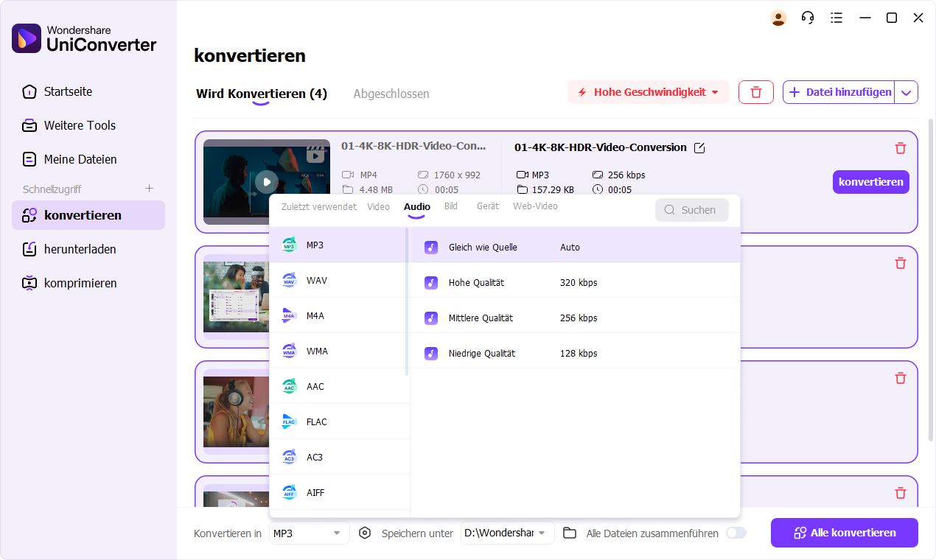
Task: Open the Konvertieren in MP3 dropdown
Action: (x=309, y=533)
